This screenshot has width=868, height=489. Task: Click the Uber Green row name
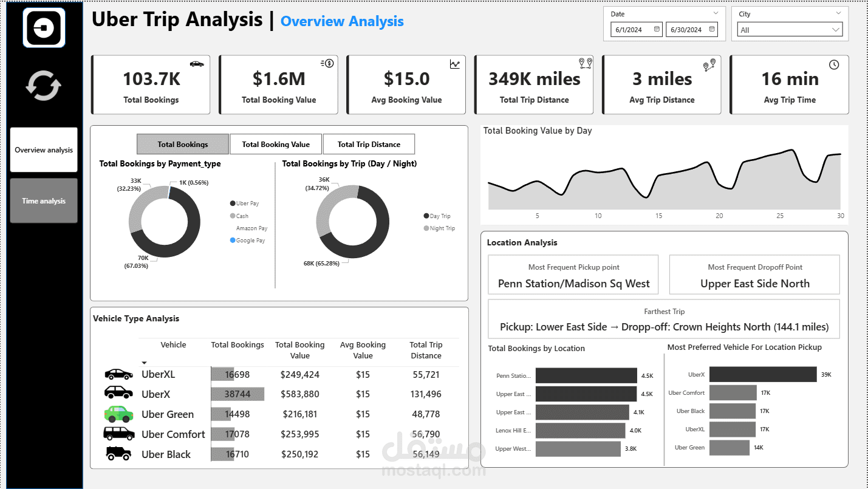pos(168,414)
